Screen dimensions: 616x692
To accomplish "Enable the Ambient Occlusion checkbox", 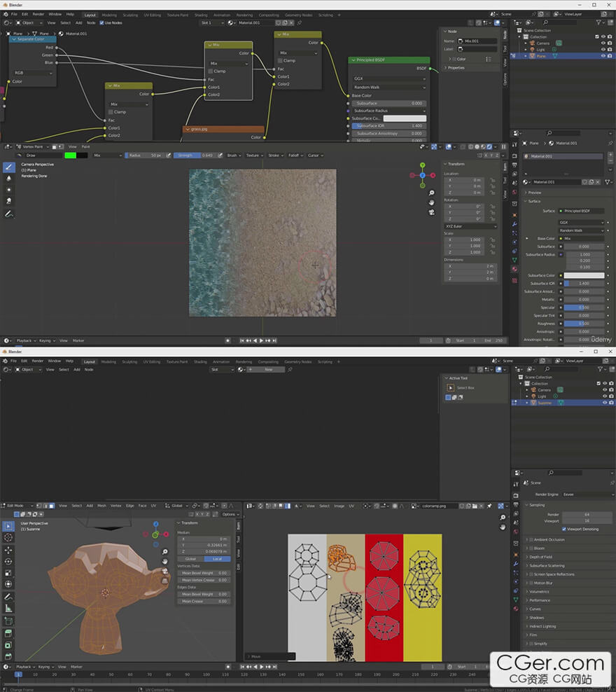I will [x=531, y=539].
